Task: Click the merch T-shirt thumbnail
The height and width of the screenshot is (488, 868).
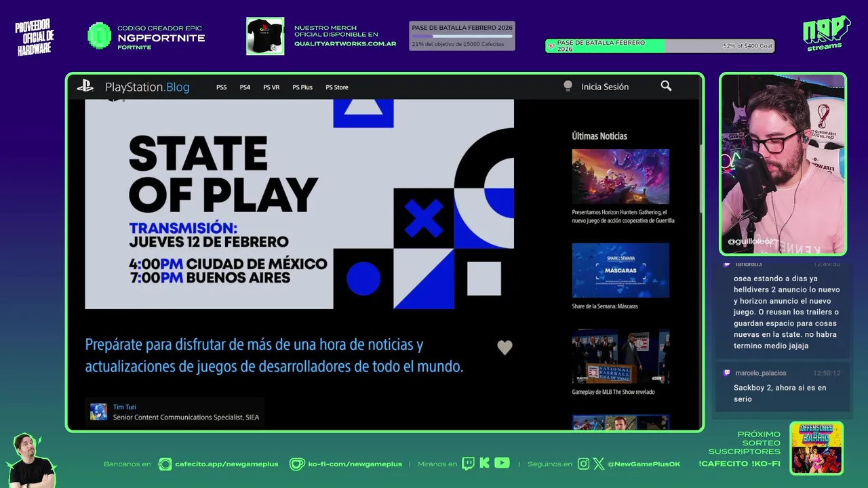Action: click(x=265, y=36)
